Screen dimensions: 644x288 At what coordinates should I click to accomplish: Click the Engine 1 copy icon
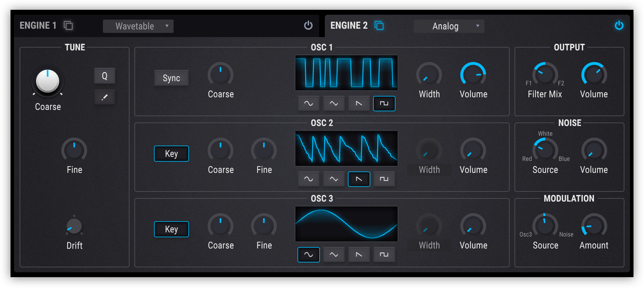68,26
